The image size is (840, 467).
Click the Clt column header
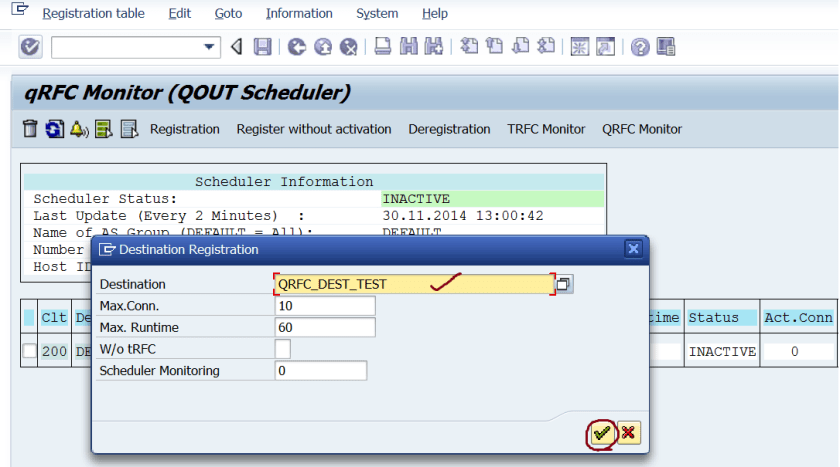click(54, 318)
